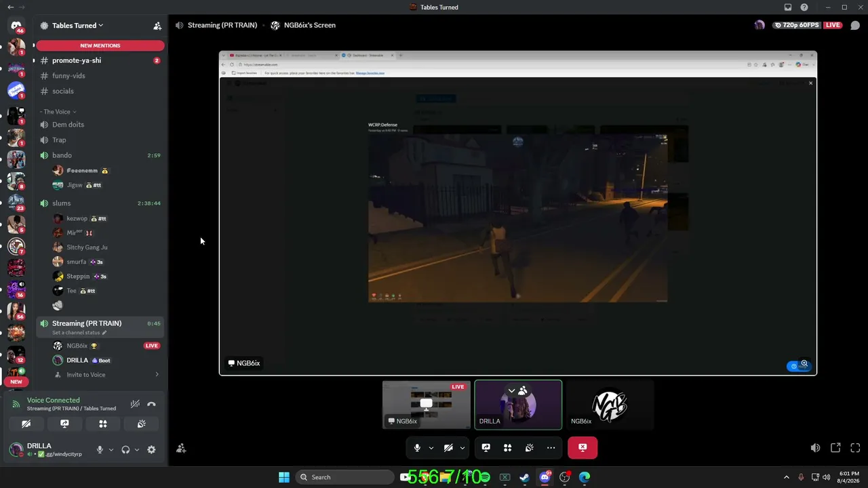Viewport: 868px width, 488px height.
Task: Mute the microphone in the stream control bar
Action: click(x=417, y=447)
